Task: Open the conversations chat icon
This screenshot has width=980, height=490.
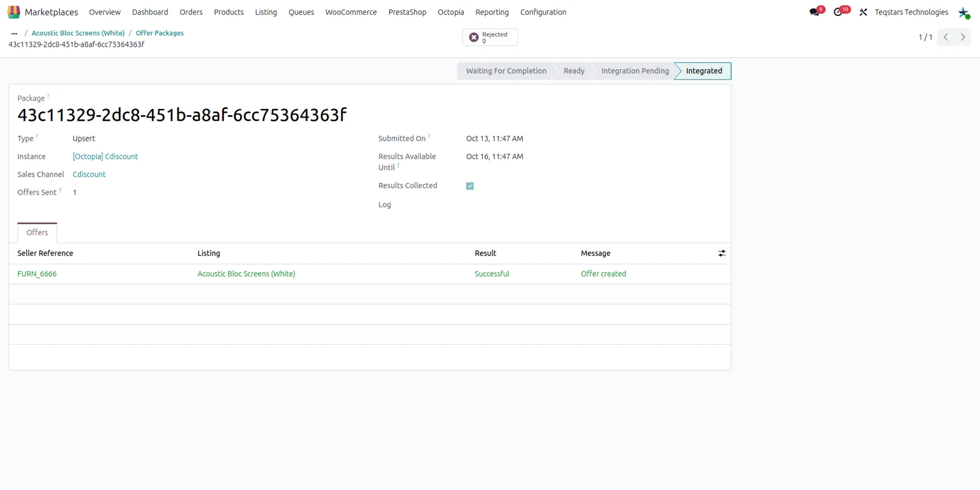Action: [x=814, y=12]
